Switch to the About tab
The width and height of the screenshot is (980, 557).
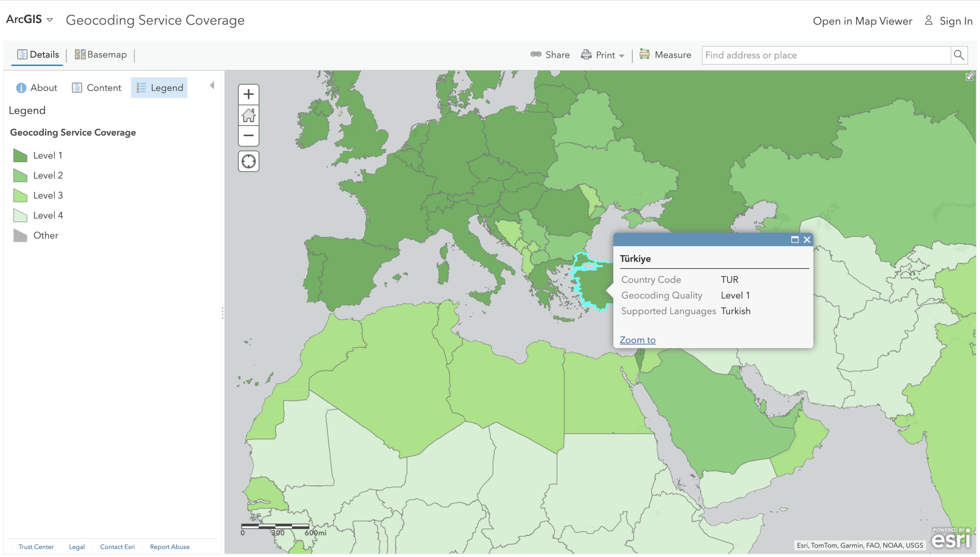(x=36, y=88)
